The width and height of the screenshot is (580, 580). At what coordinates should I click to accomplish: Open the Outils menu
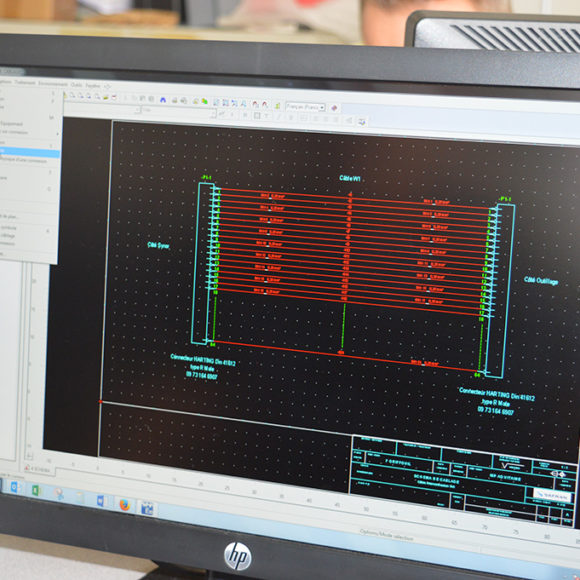(76, 85)
